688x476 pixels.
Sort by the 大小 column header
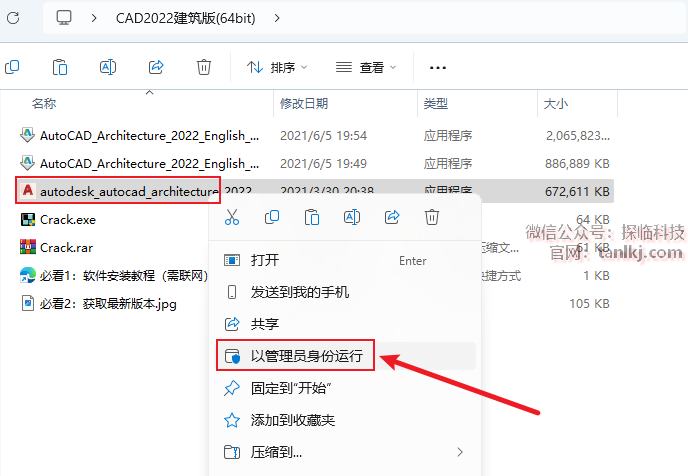click(555, 104)
